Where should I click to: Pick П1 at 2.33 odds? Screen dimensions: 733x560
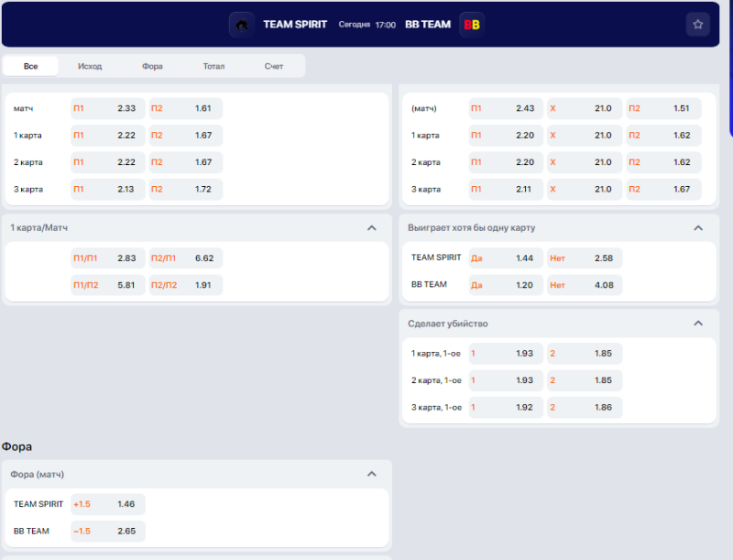pos(105,108)
